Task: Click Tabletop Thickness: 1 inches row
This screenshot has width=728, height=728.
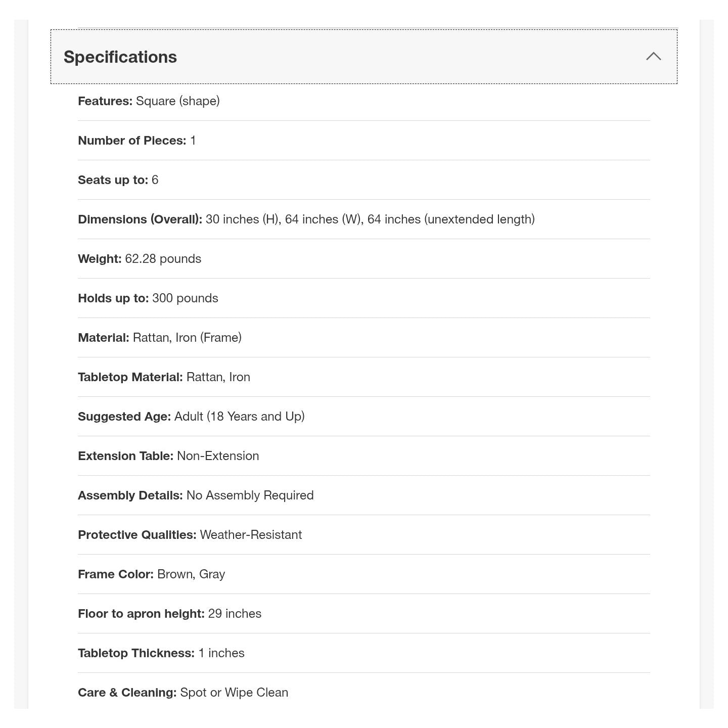Action: (363, 653)
